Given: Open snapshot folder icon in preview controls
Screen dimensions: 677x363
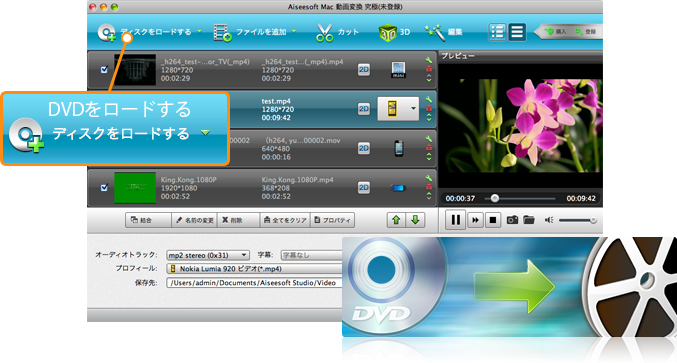Looking at the screenshot, I should pos(529,220).
